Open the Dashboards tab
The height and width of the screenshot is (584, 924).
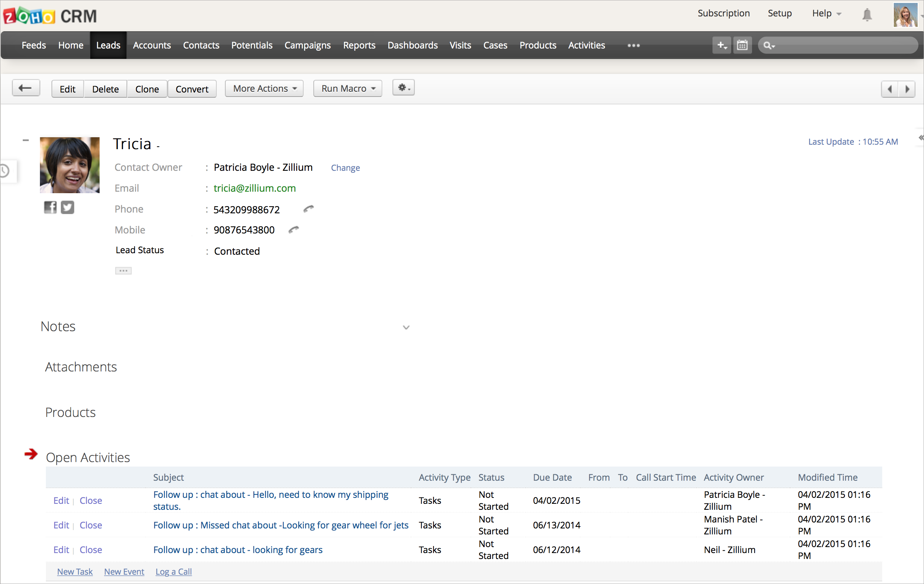click(x=413, y=45)
